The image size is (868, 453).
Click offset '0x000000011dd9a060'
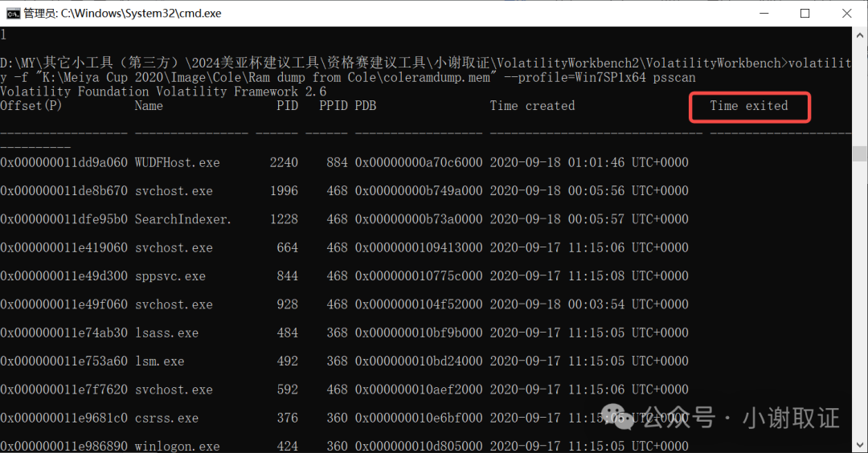point(63,162)
